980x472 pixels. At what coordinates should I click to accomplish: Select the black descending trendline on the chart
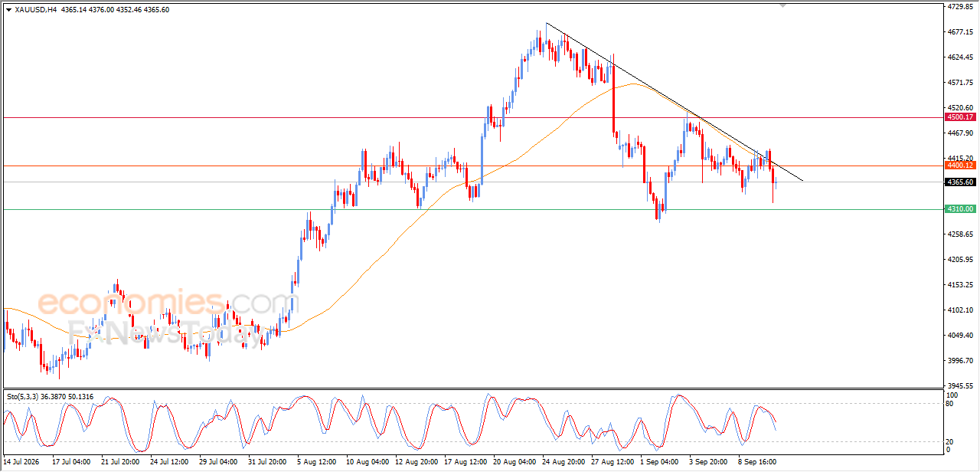pyautogui.click(x=675, y=102)
